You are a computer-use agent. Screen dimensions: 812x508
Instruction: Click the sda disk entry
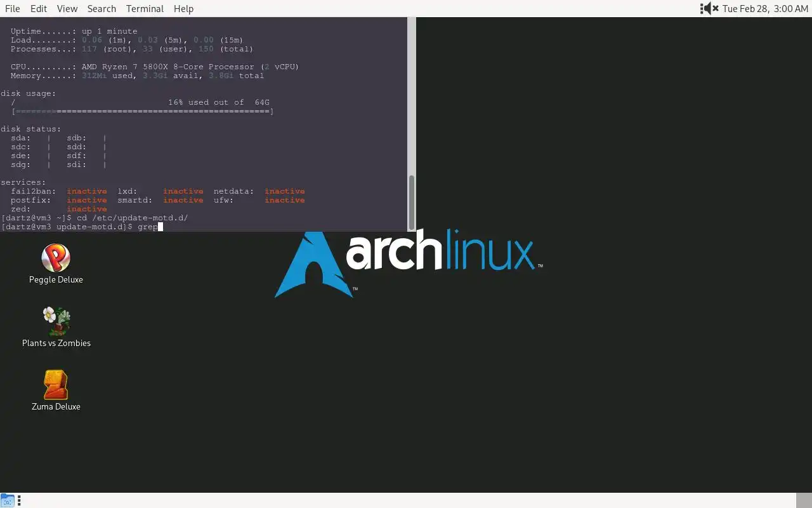pyautogui.click(x=21, y=138)
